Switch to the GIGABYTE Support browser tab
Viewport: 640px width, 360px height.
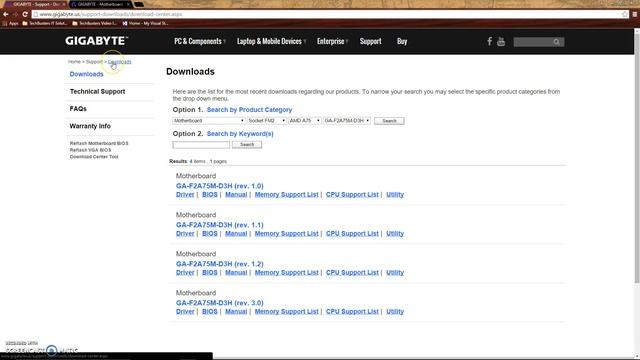(35, 4)
